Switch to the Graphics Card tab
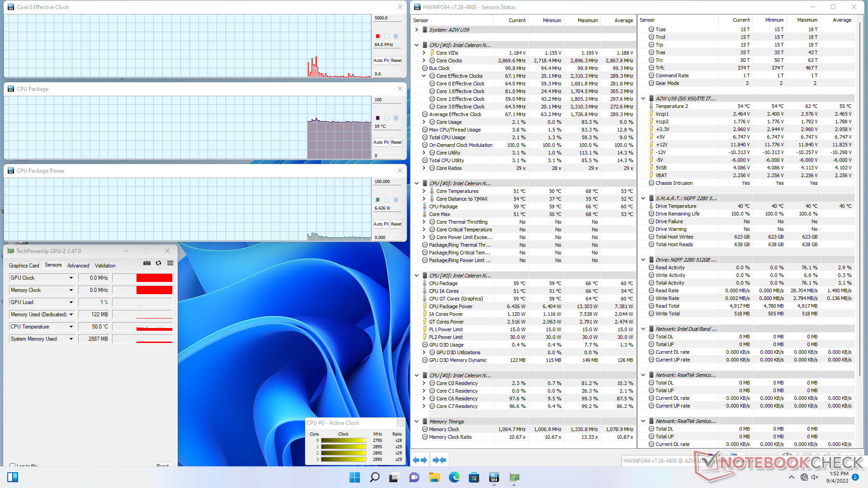The height and width of the screenshot is (488, 868). (24, 266)
